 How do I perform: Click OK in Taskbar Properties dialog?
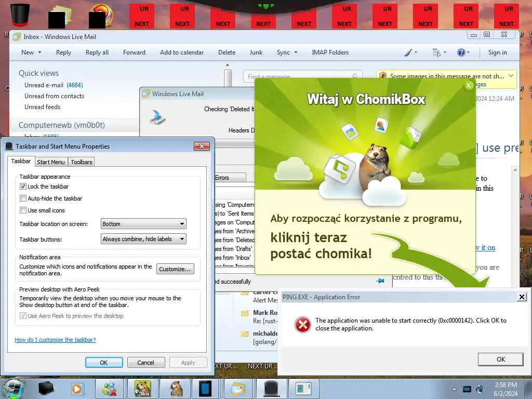click(104, 362)
